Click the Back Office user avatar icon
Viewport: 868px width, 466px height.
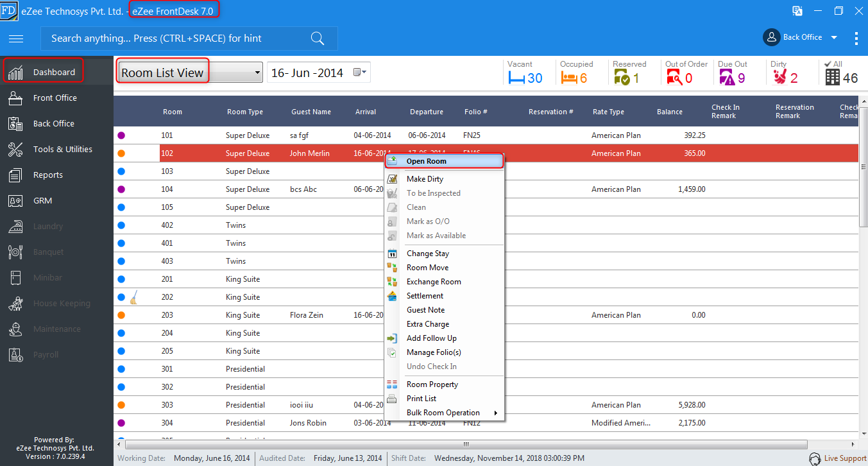771,37
